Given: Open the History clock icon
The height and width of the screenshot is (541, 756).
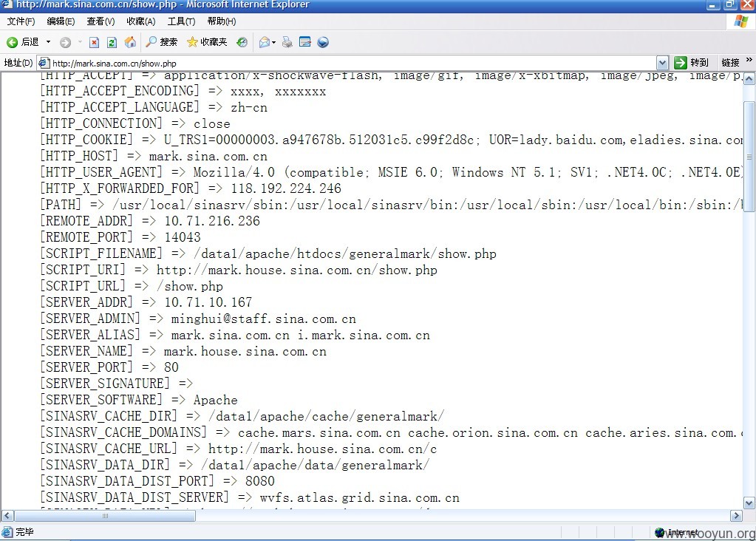Looking at the screenshot, I should coord(242,42).
